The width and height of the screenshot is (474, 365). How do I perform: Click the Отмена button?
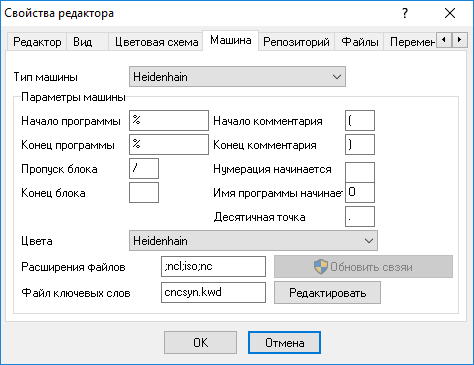coord(284,342)
